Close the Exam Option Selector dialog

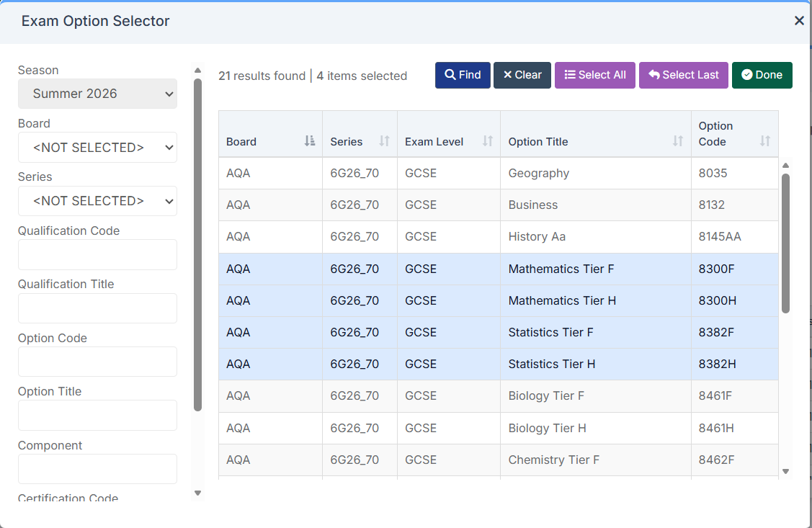799,21
